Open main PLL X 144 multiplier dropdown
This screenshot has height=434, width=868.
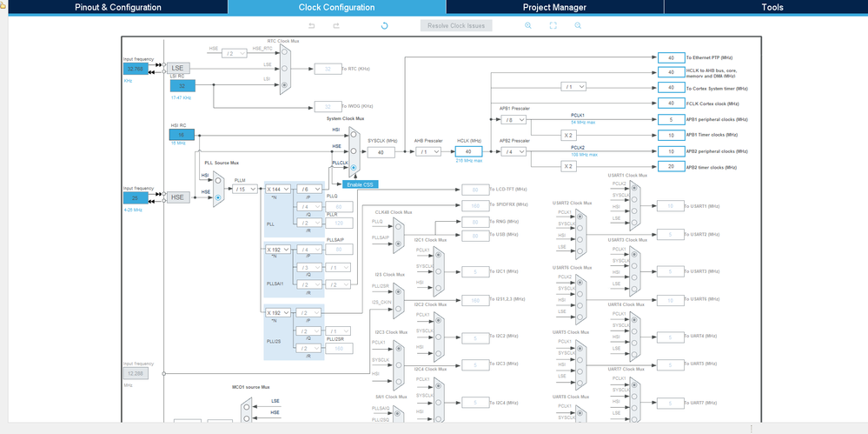(278, 189)
